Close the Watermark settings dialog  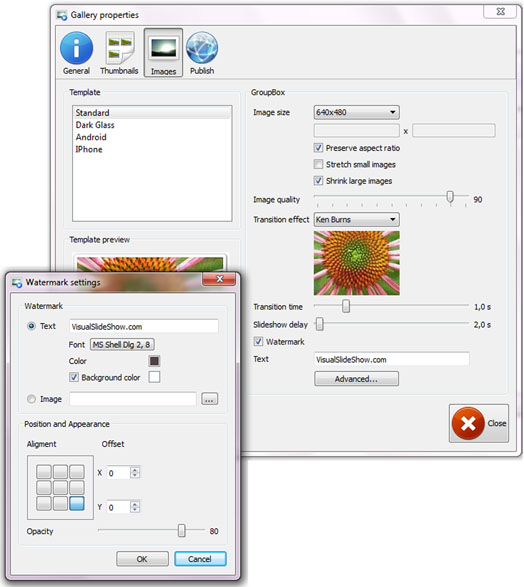click(x=219, y=279)
